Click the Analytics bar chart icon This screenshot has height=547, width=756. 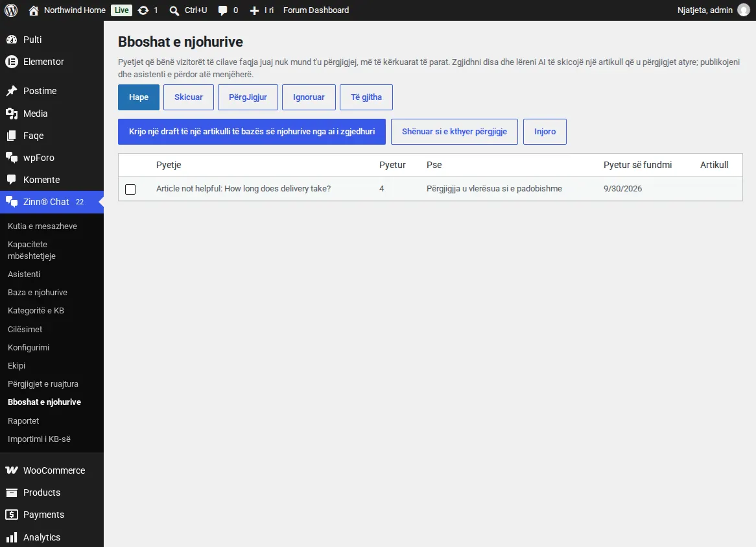(x=12, y=537)
